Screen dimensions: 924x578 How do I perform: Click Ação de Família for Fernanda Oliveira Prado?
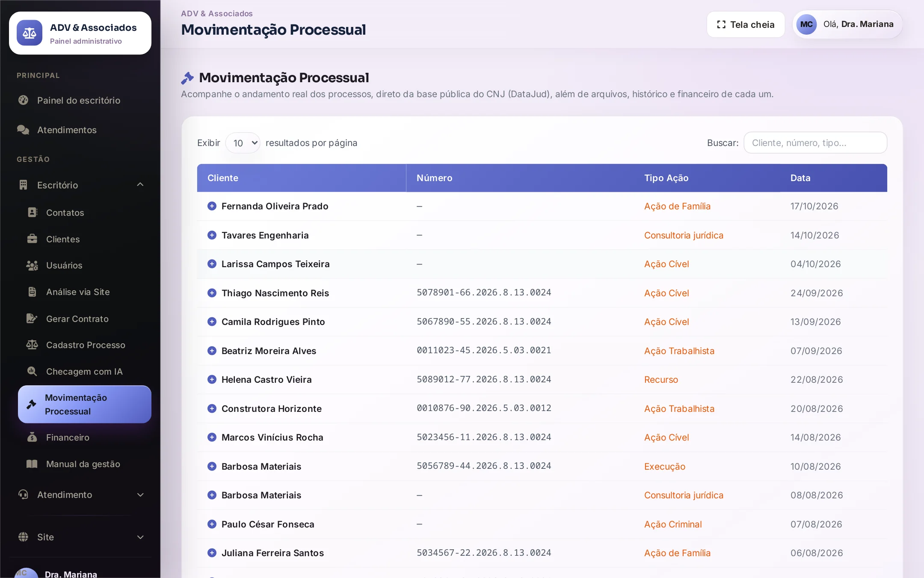click(677, 206)
